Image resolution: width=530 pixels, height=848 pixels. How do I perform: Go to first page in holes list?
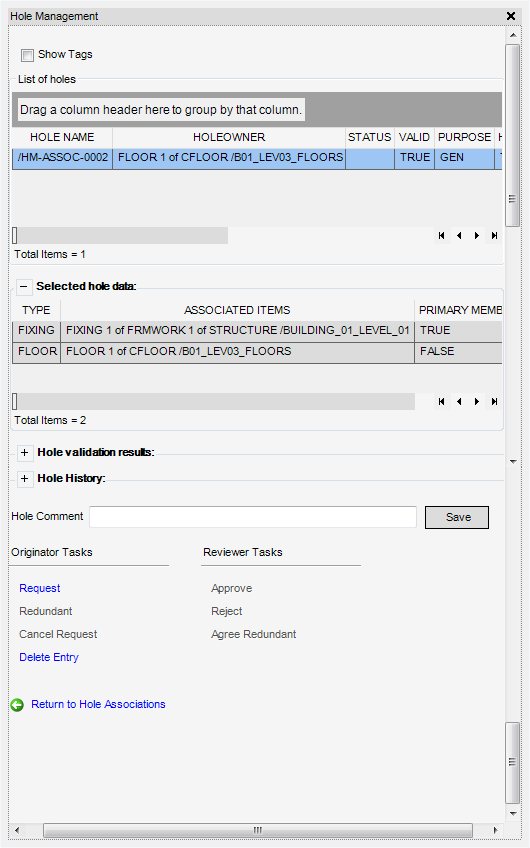click(441, 235)
